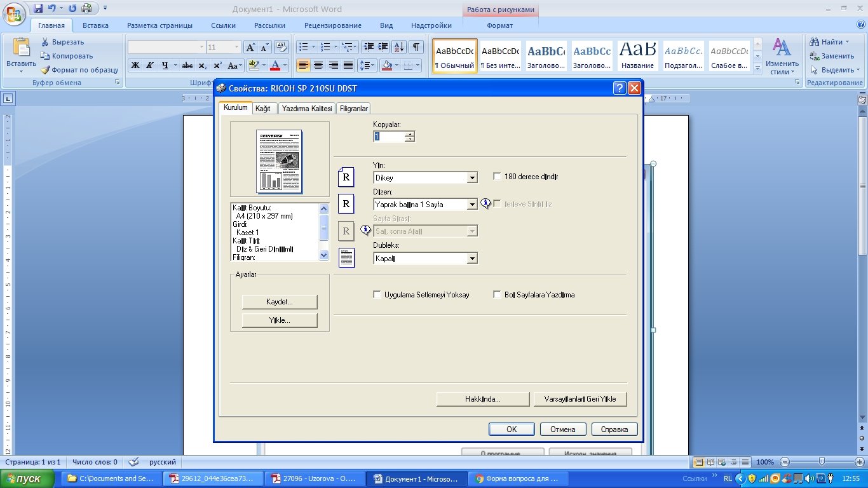Open the Разметка страницы ribbon tab
The image size is (868, 488).
tap(159, 25)
